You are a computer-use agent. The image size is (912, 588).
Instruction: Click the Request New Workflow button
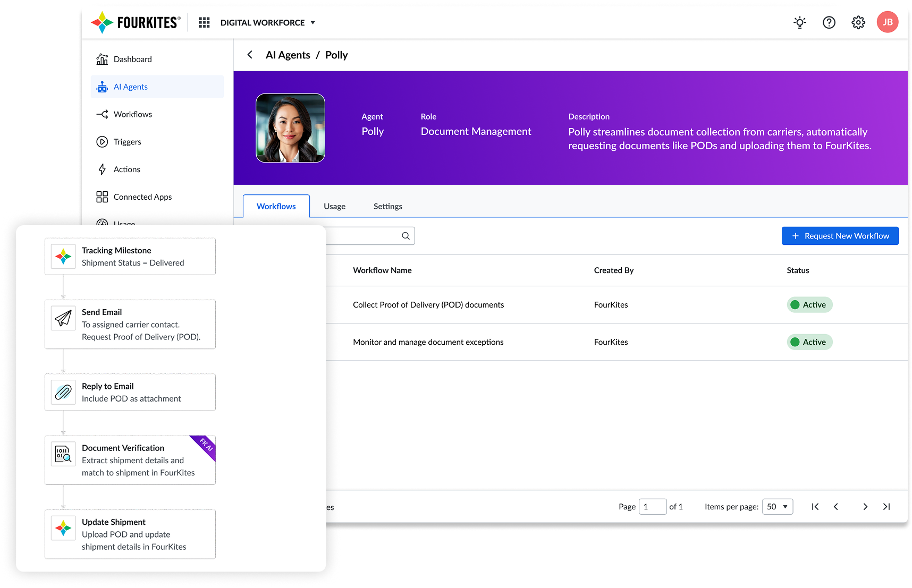[x=840, y=236]
